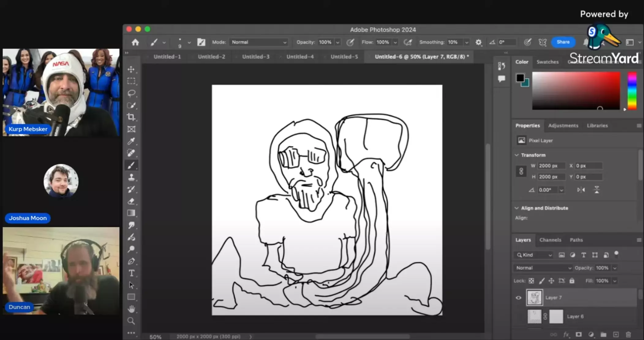Open the Swatches panel tab
644x340 pixels.
click(548, 62)
